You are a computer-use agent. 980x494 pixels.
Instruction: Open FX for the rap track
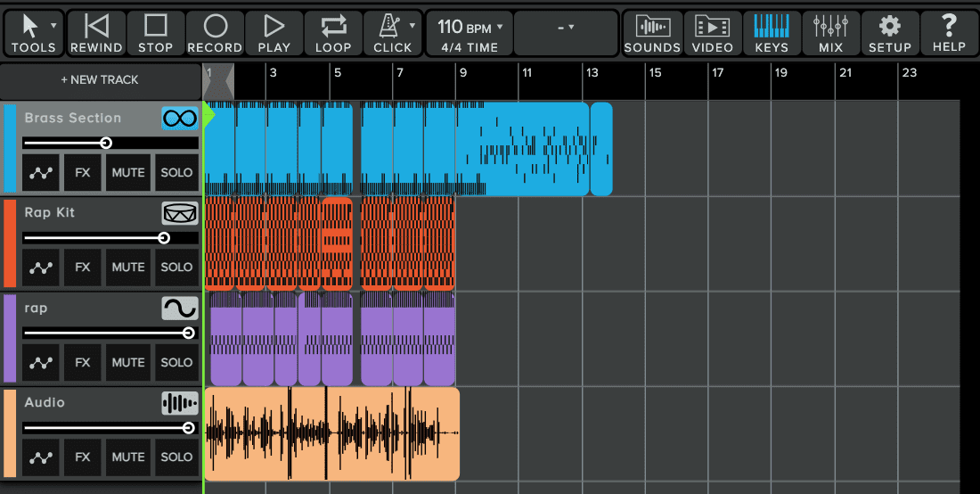[x=83, y=362]
